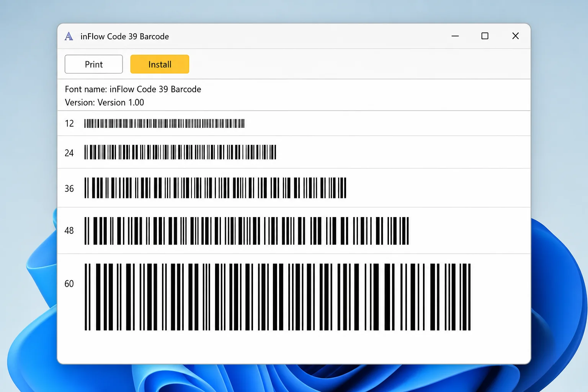The image size is (588, 392).
Task: Select the 'Font name: inFlow Code 39 Barcode' text
Action: click(x=133, y=89)
